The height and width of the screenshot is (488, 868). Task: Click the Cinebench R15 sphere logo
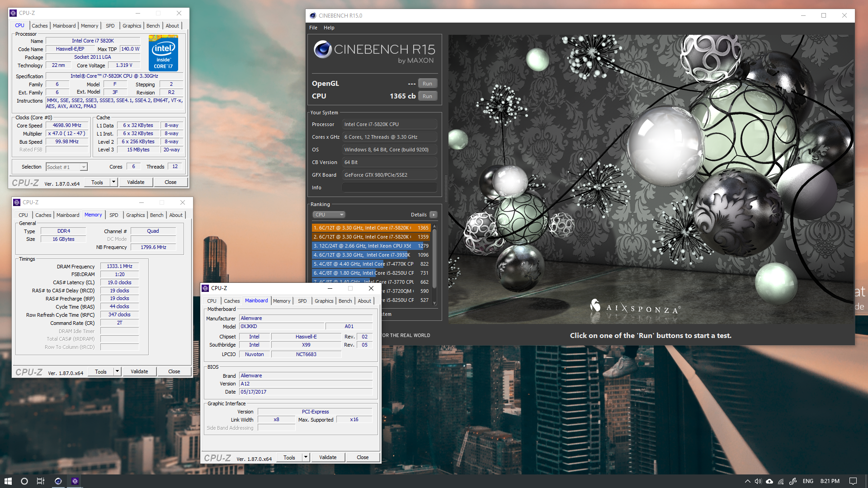[323, 49]
